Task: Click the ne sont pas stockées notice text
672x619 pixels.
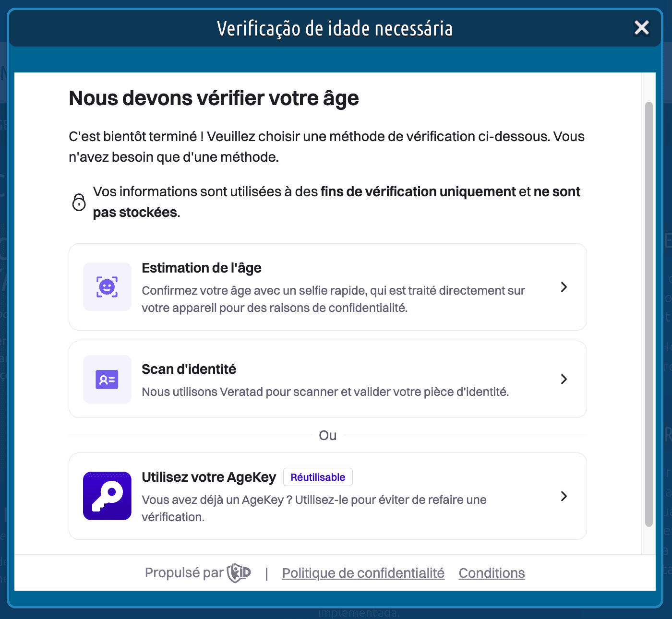Action: pyautogui.click(x=336, y=202)
